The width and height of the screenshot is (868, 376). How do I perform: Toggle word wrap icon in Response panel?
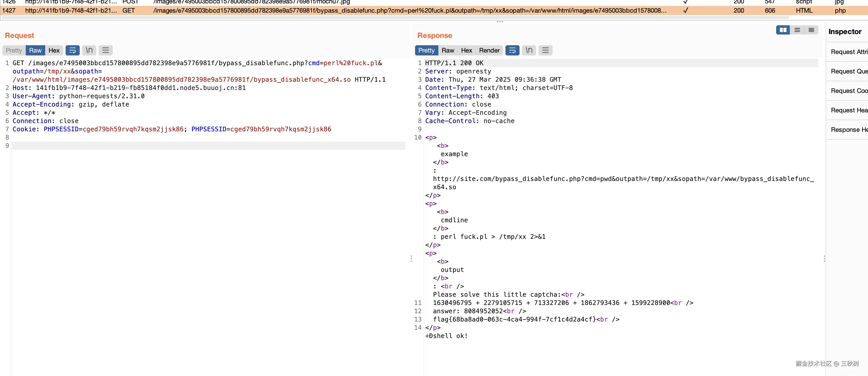(x=512, y=50)
